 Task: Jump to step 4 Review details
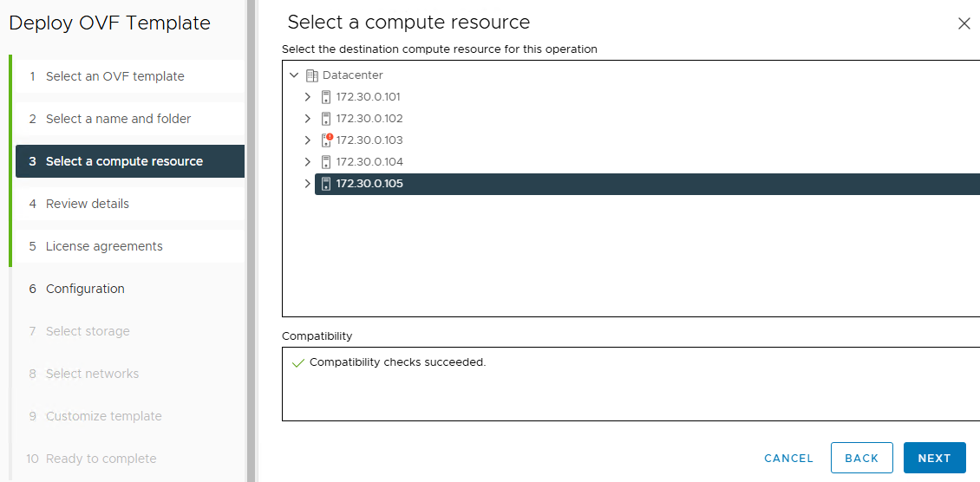pyautogui.click(x=87, y=204)
